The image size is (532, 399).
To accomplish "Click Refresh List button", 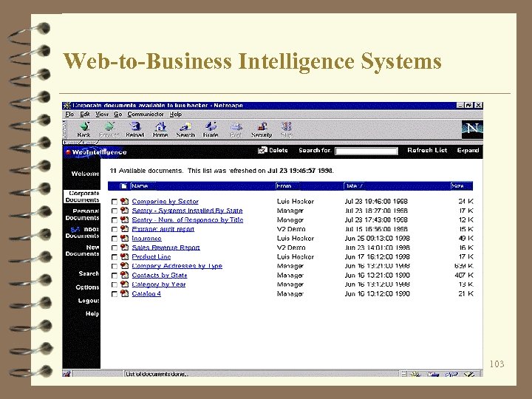I will coord(427,150).
